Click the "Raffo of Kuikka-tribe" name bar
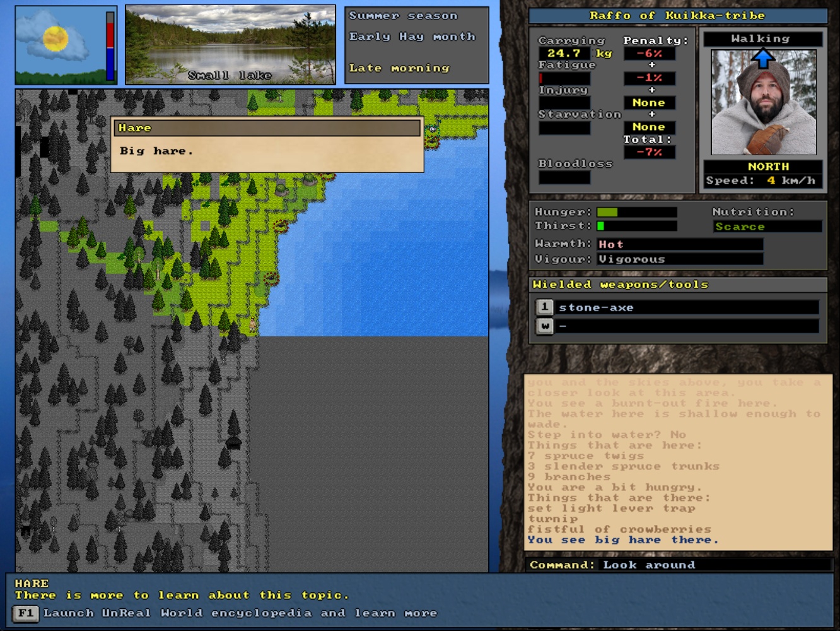840x631 pixels. point(678,16)
